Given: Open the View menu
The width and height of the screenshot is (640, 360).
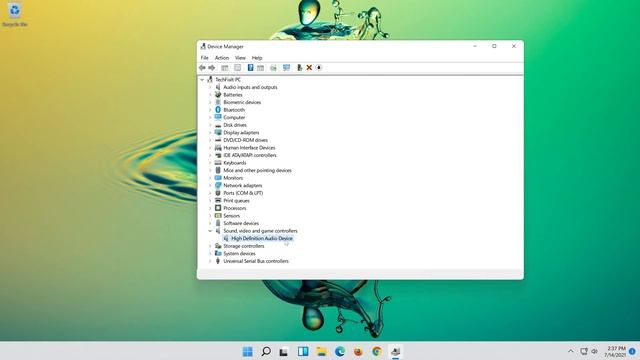Looking at the screenshot, I should [240, 58].
